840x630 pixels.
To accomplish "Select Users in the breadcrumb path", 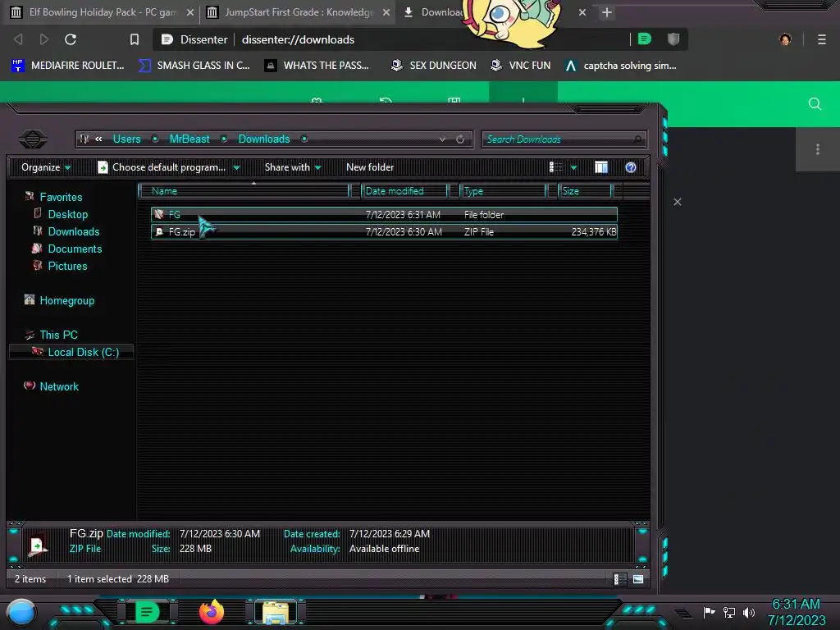I will (x=126, y=139).
